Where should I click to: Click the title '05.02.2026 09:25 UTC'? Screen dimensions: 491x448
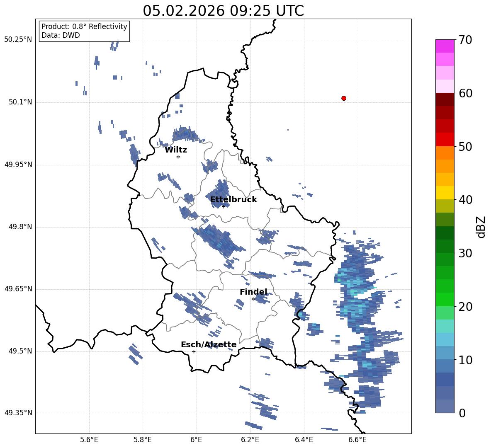pyautogui.click(x=223, y=11)
